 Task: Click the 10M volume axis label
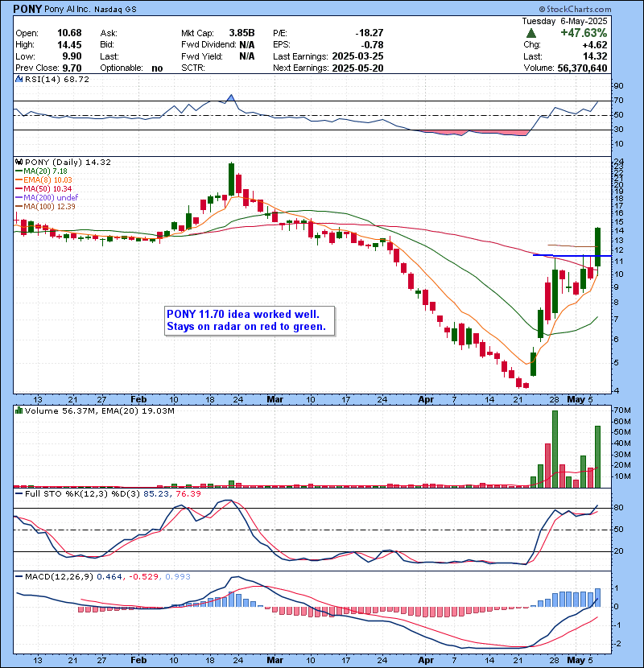pyautogui.click(x=621, y=476)
